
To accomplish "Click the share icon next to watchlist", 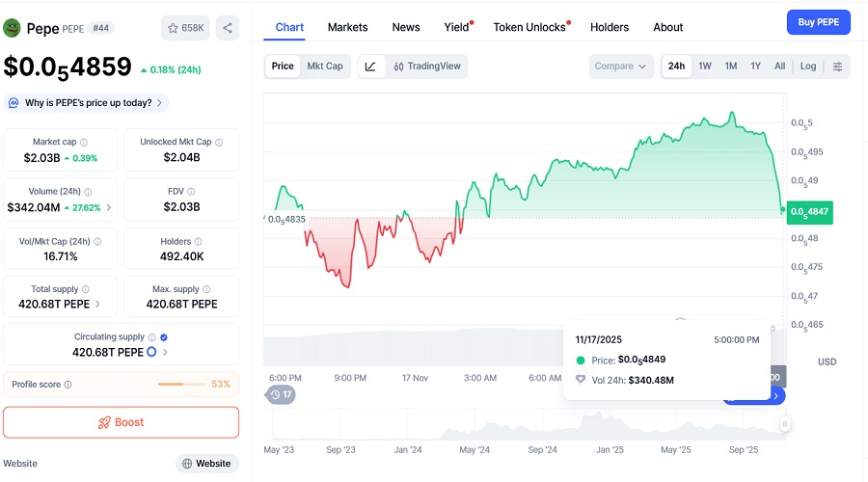I will [228, 28].
